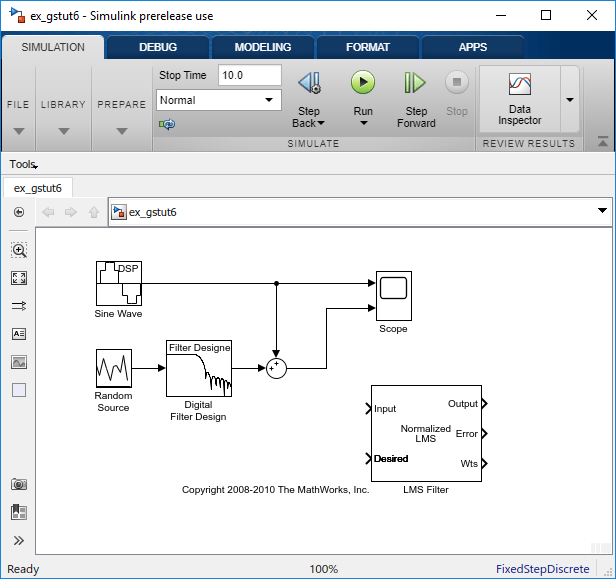The width and height of the screenshot is (616, 579).
Task: Expand the Review Results gallery arrow
Action: click(570, 100)
